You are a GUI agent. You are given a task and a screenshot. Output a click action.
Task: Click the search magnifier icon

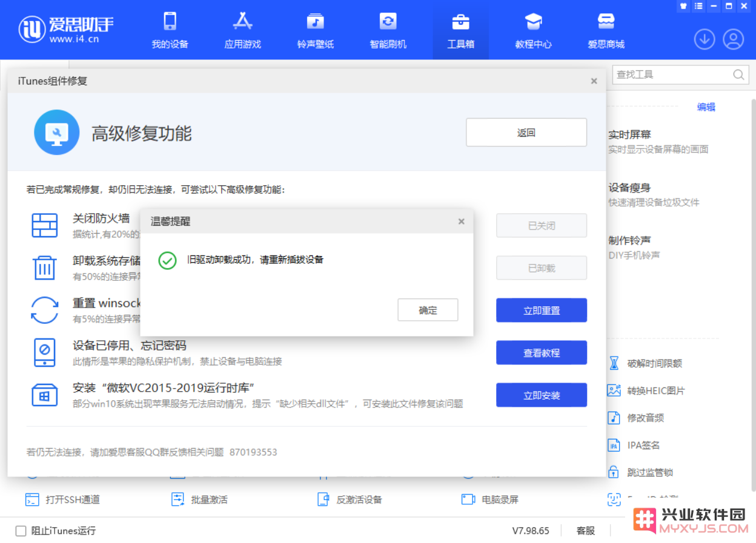point(738,74)
